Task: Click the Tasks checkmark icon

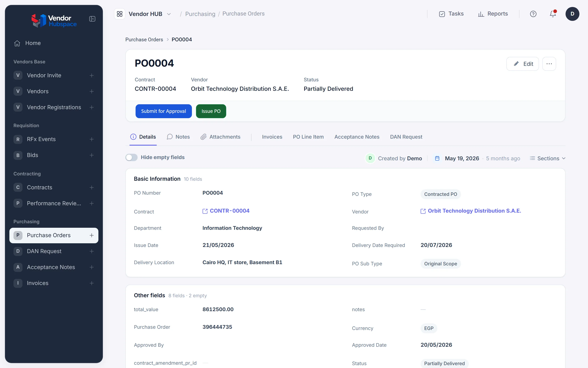Action: point(442,14)
